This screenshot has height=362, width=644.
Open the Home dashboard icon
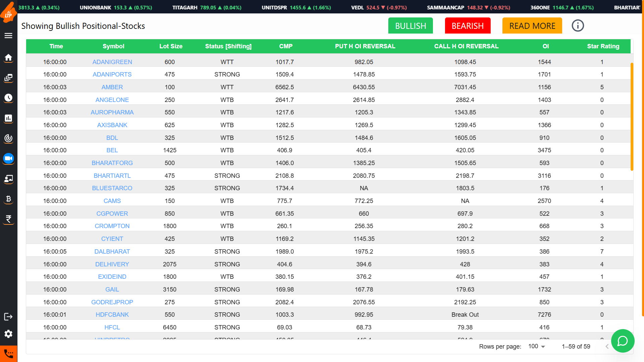8,58
